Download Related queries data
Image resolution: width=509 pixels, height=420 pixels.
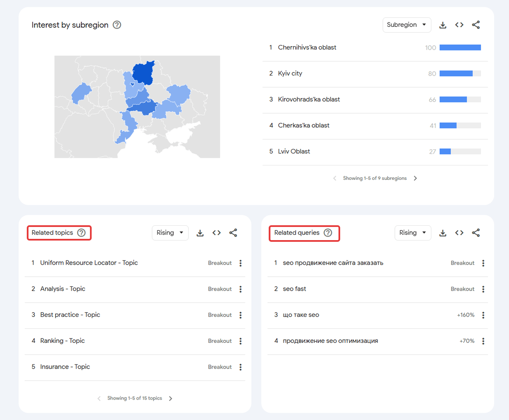pyautogui.click(x=443, y=233)
